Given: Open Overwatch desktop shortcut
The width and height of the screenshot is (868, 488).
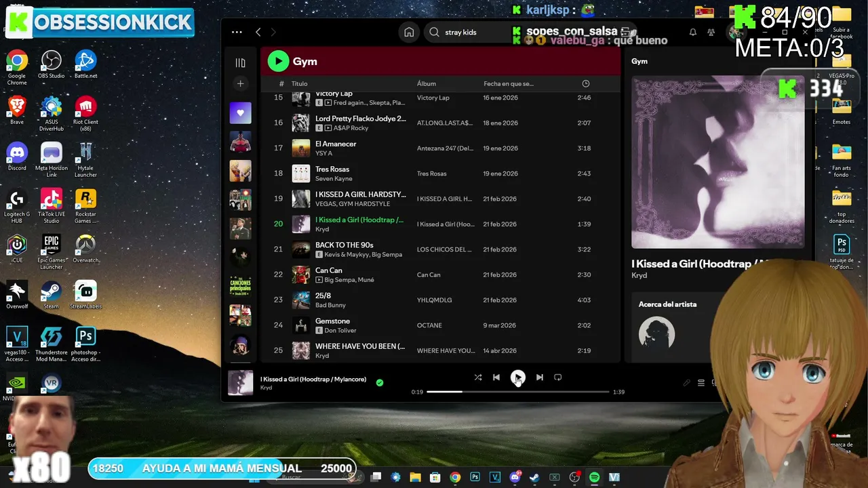Looking at the screenshot, I should point(85,249).
